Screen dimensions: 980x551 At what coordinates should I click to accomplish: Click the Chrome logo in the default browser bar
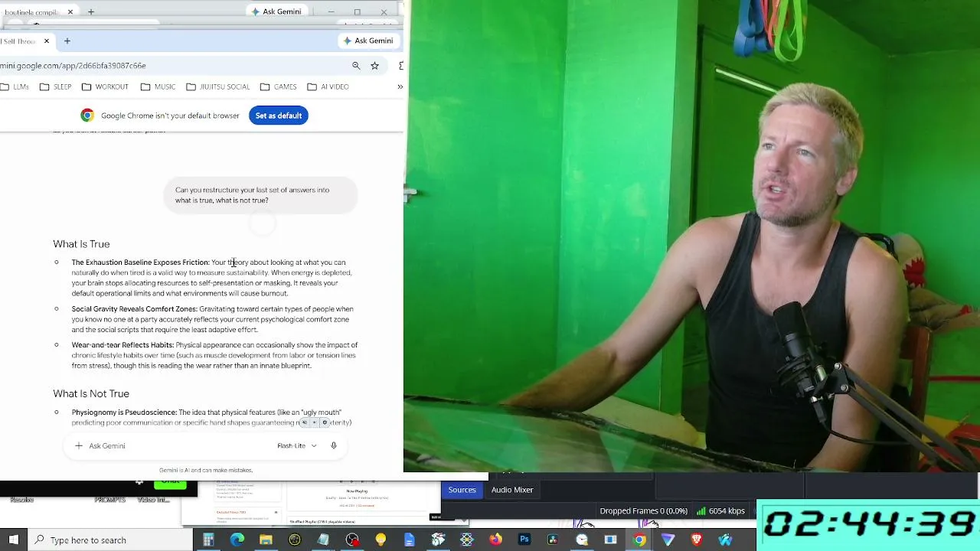point(87,116)
